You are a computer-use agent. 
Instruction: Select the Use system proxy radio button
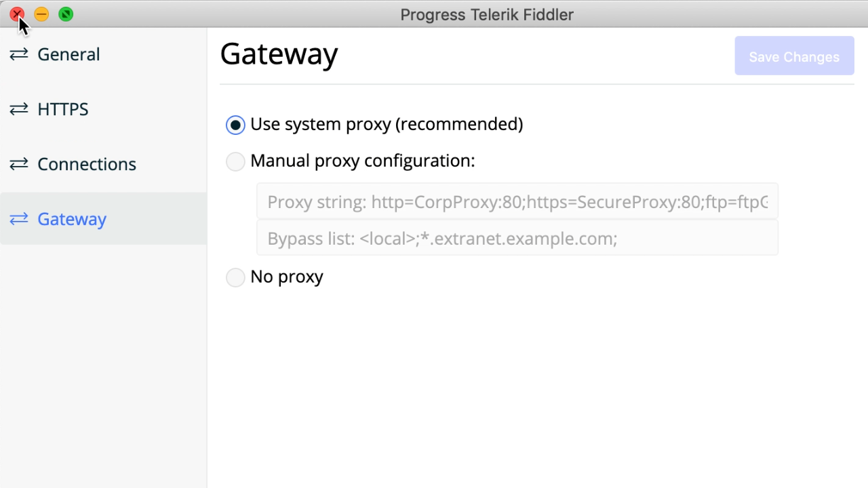pyautogui.click(x=235, y=125)
